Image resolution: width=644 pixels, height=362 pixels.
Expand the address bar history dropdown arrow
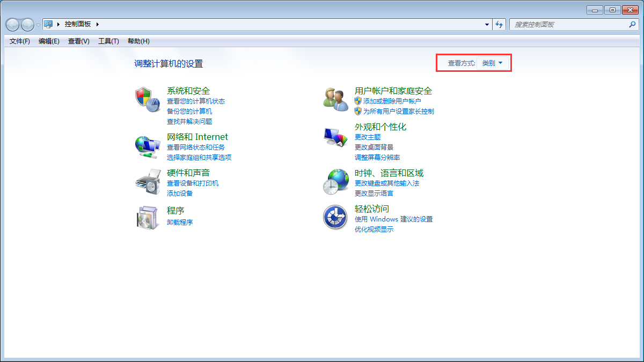click(x=487, y=24)
